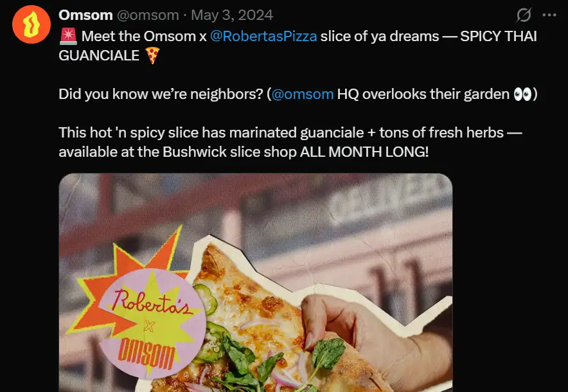Open the pizza slice photo thumbnail
This screenshot has height=392, width=568.
pyautogui.click(x=256, y=283)
